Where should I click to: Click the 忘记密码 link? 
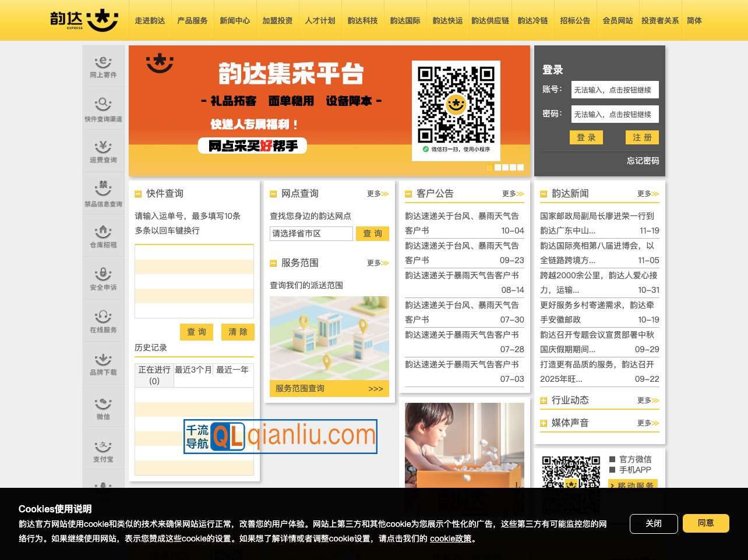click(643, 161)
